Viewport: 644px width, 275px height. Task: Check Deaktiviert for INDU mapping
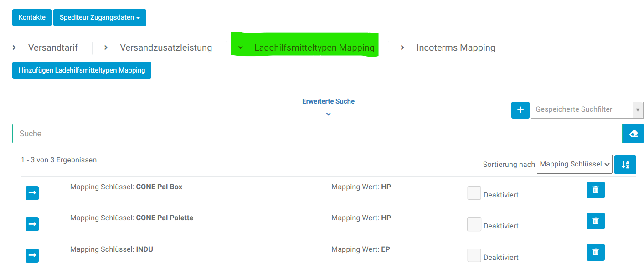coord(474,255)
